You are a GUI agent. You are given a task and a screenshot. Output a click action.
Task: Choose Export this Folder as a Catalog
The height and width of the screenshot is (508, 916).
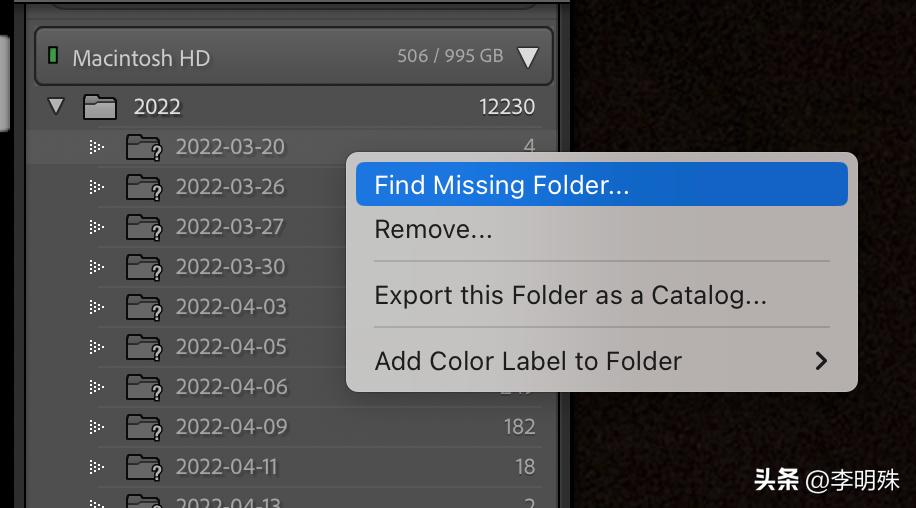coord(570,296)
